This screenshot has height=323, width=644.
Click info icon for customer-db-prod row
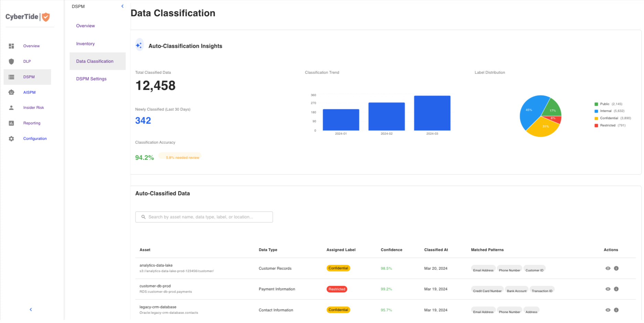(616, 289)
